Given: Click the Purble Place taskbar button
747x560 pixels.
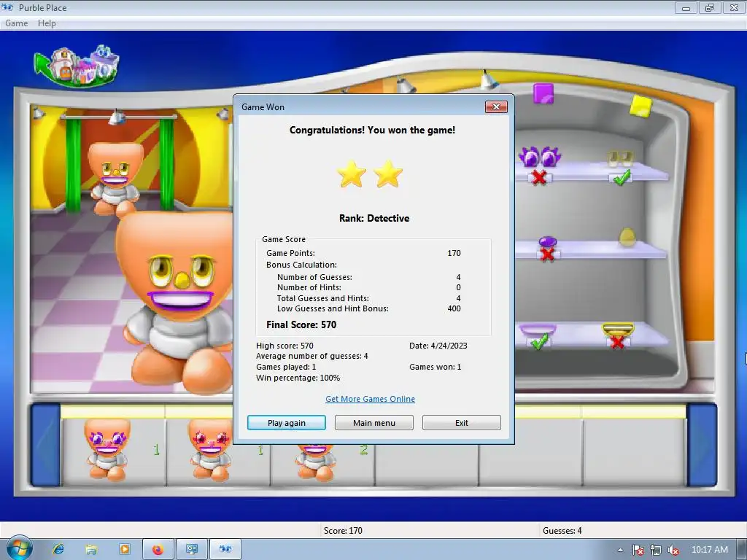Looking at the screenshot, I should pos(225,549).
